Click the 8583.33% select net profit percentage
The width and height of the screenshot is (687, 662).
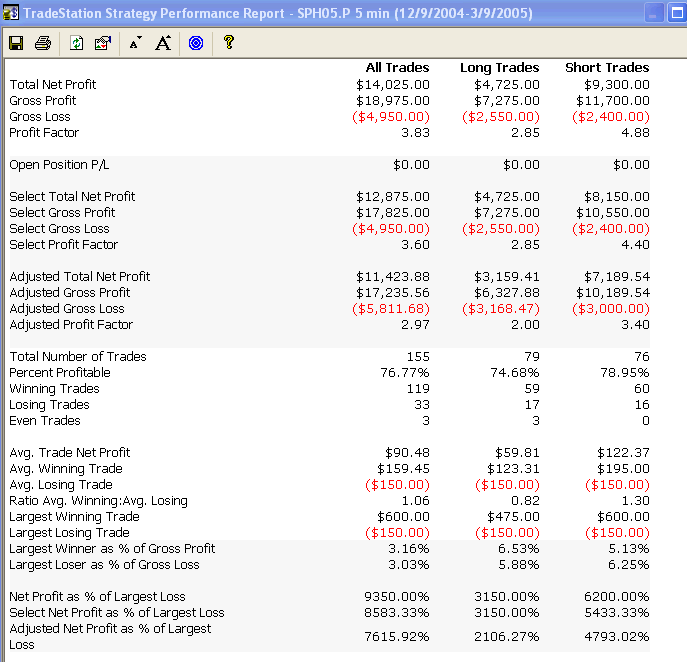click(x=397, y=612)
